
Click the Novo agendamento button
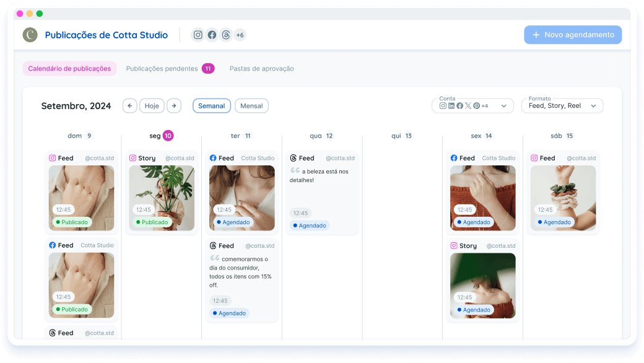tap(573, 35)
